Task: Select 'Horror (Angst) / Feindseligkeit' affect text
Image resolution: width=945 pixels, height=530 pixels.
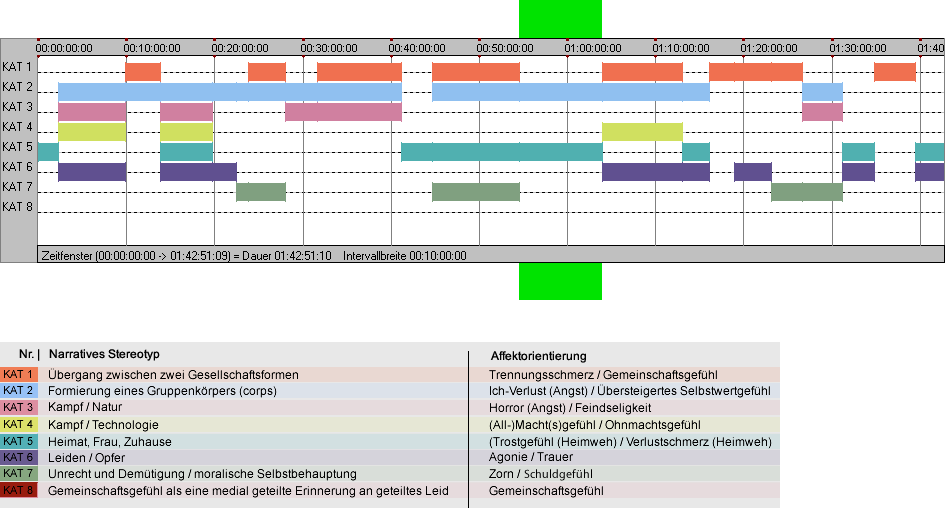Action: (x=570, y=408)
